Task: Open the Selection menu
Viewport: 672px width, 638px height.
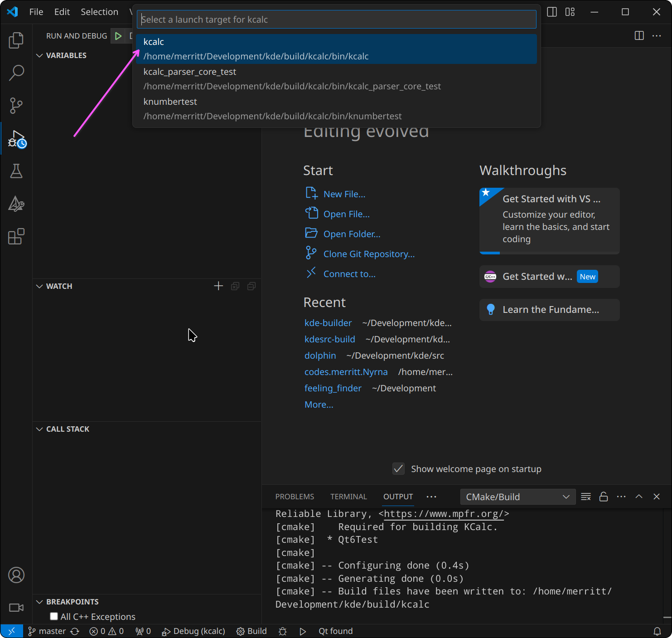Action: [100, 12]
